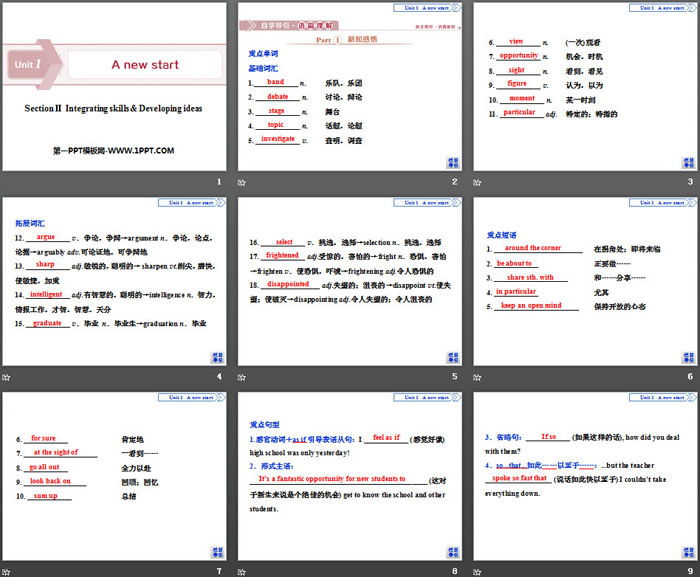This screenshot has height=577, width=700.
Task: Click keep an open mind on slide 6
Action: click(x=531, y=305)
